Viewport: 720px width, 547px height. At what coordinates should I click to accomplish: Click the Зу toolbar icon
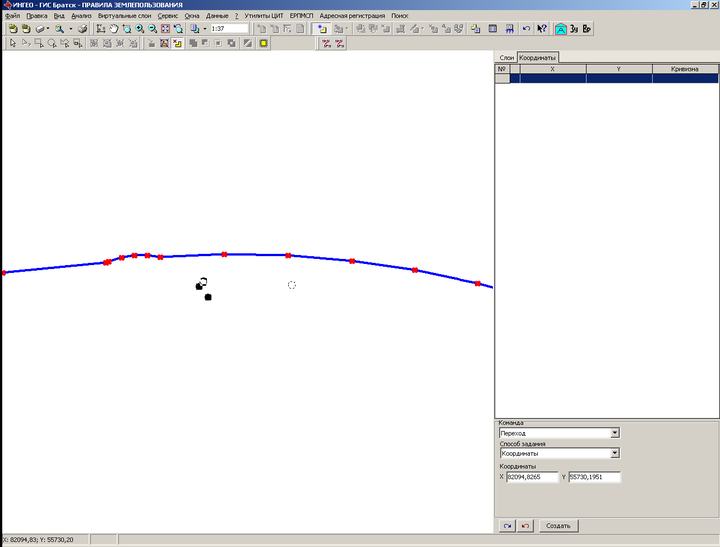coord(574,29)
